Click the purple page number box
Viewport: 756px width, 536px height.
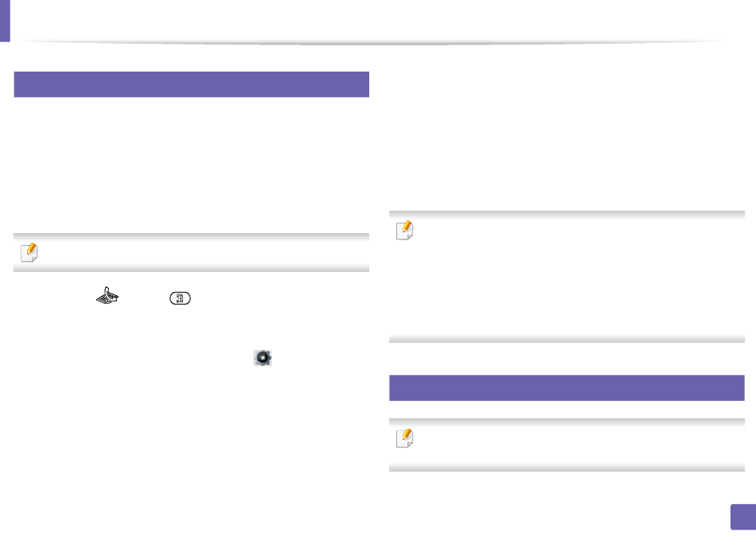coord(743,517)
